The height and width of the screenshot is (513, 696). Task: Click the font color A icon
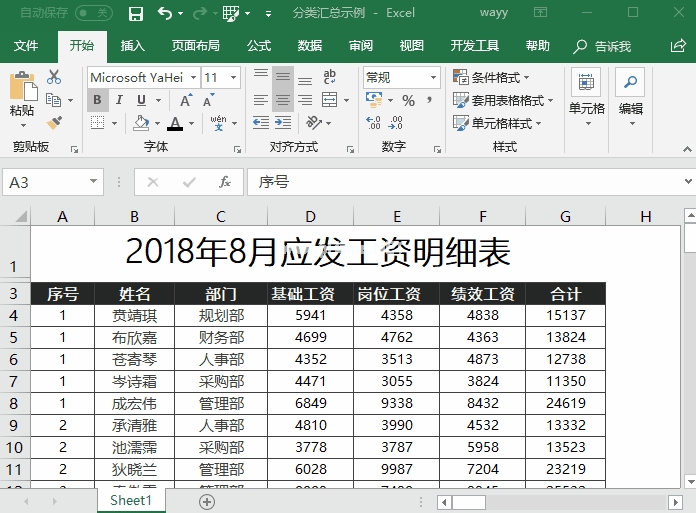175,123
